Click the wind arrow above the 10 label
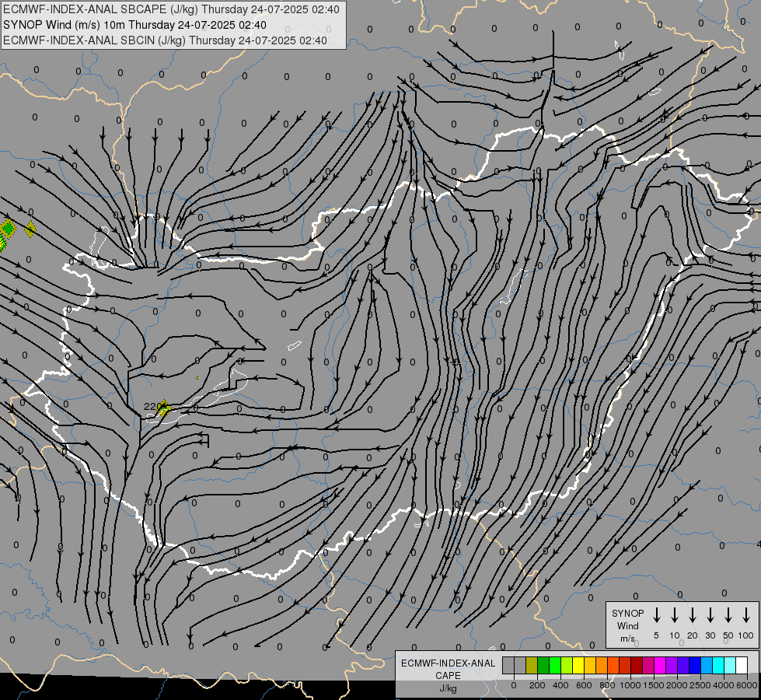761x700 pixels. [x=675, y=615]
